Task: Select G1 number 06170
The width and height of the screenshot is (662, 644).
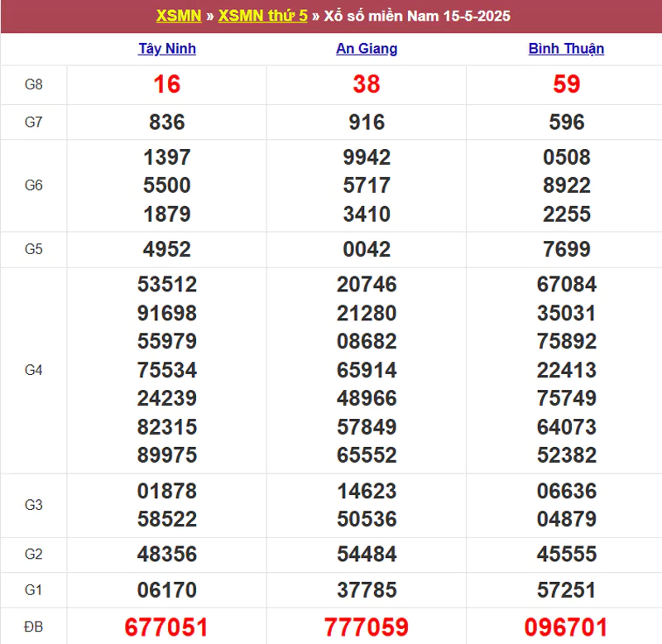Action: coord(167,589)
